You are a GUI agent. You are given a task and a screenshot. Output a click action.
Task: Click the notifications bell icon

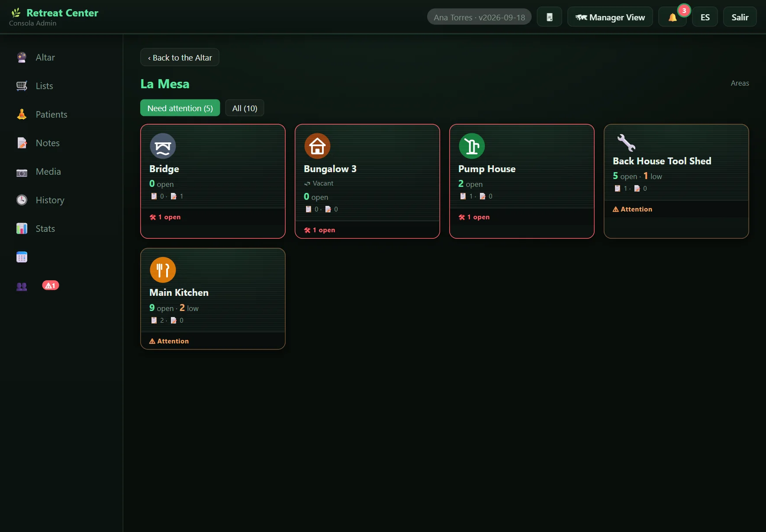tap(673, 17)
